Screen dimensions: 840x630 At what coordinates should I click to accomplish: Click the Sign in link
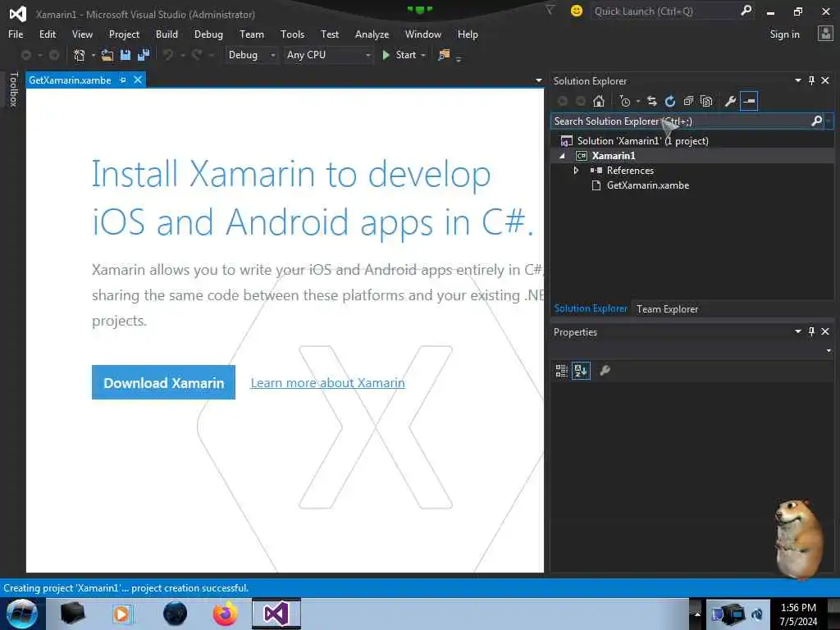point(784,34)
